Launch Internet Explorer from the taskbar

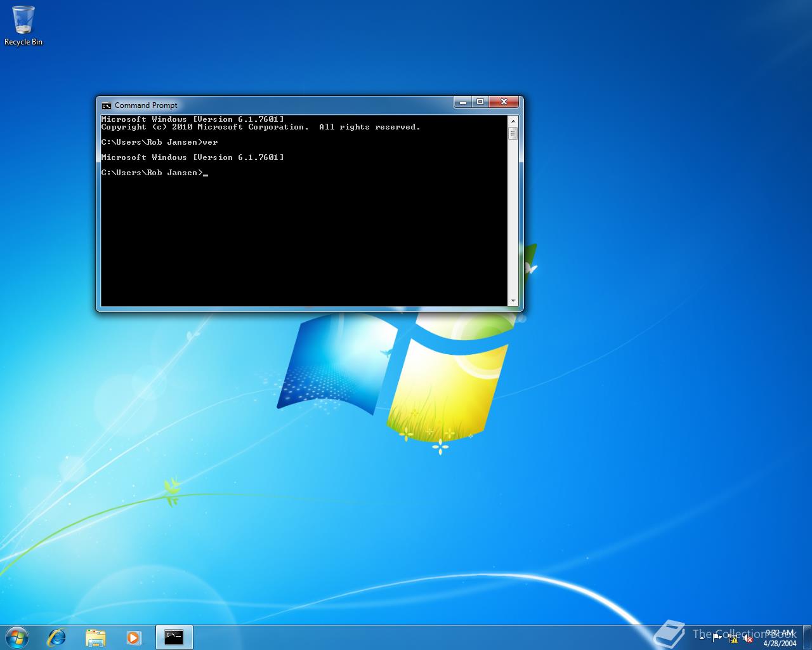pos(57,637)
